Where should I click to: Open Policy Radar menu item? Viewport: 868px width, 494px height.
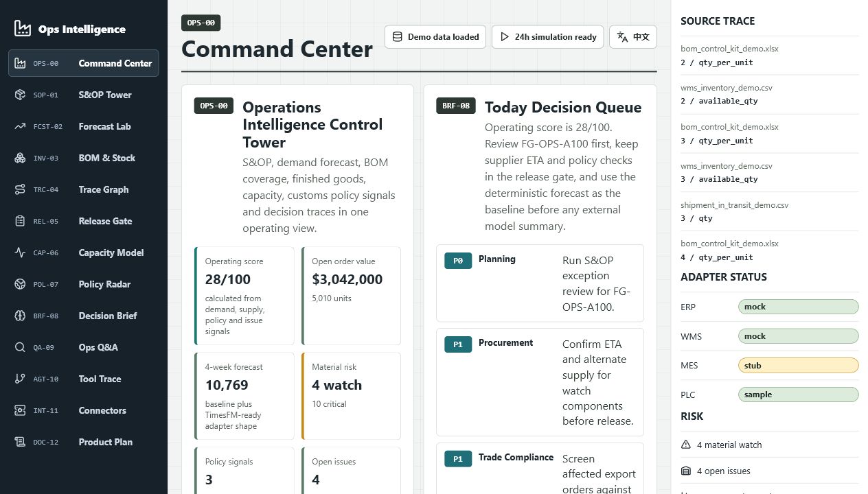click(84, 284)
